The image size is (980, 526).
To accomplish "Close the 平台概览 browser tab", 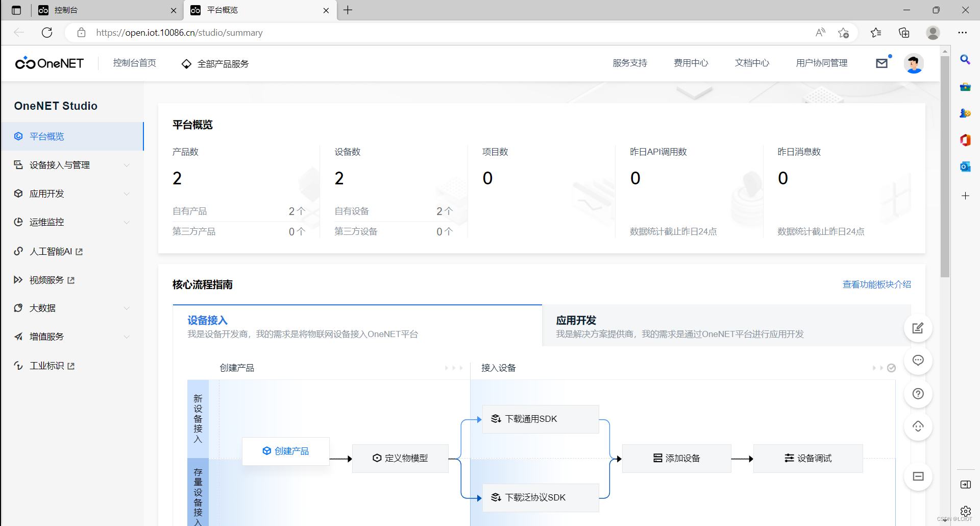I will point(326,10).
